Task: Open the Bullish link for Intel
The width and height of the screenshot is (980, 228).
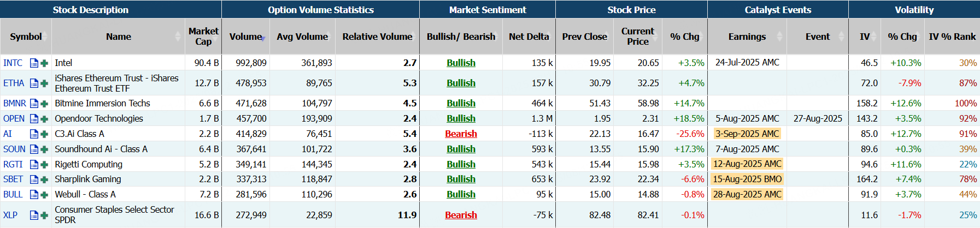Action: [x=461, y=63]
